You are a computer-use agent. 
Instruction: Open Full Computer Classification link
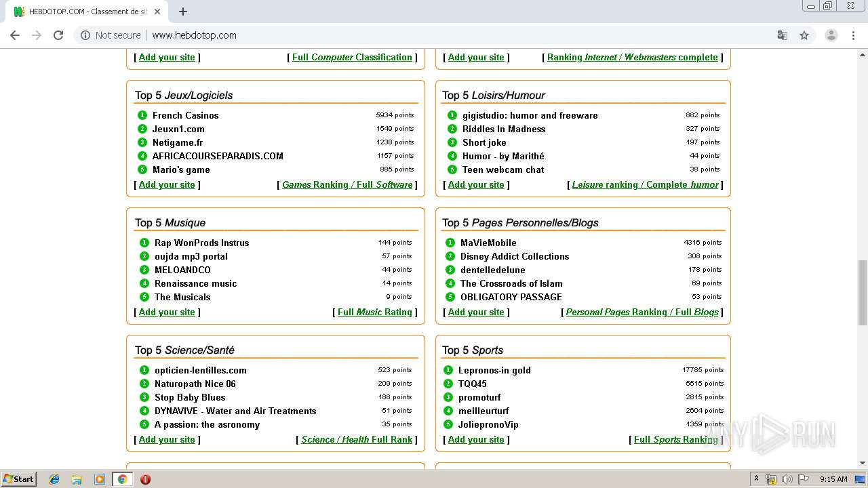[352, 57]
